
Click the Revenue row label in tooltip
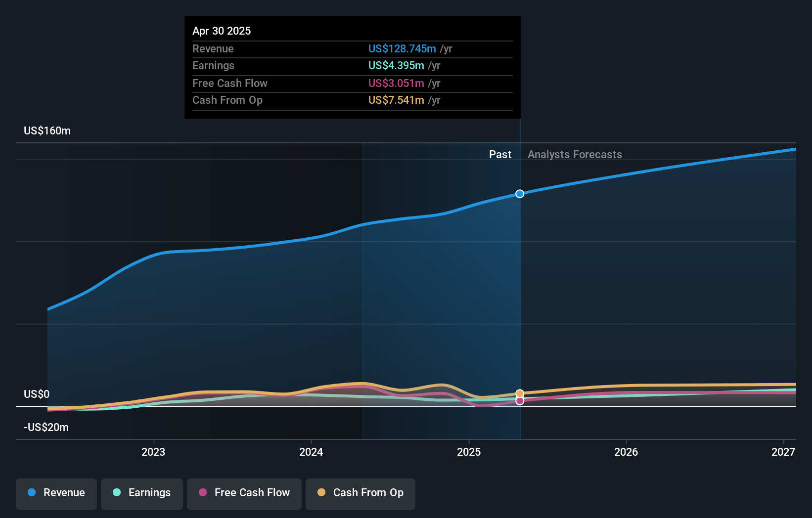(213, 49)
